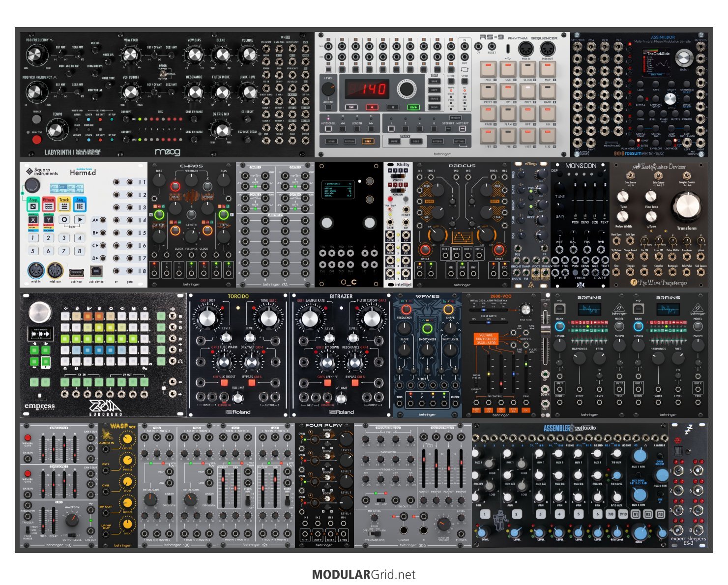Click the RS-9 LEVEL knob

328,88
